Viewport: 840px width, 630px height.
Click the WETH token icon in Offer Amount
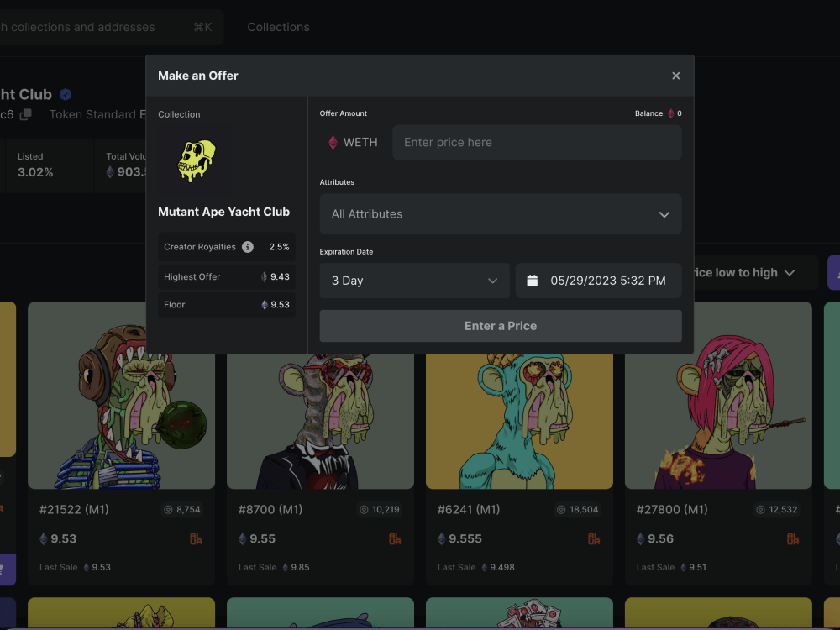[x=333, y=142]
